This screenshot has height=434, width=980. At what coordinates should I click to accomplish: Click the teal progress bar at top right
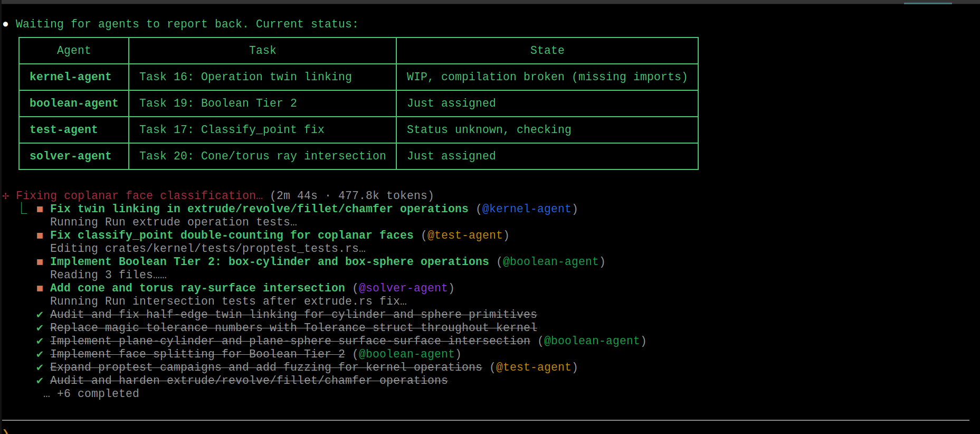928,3
